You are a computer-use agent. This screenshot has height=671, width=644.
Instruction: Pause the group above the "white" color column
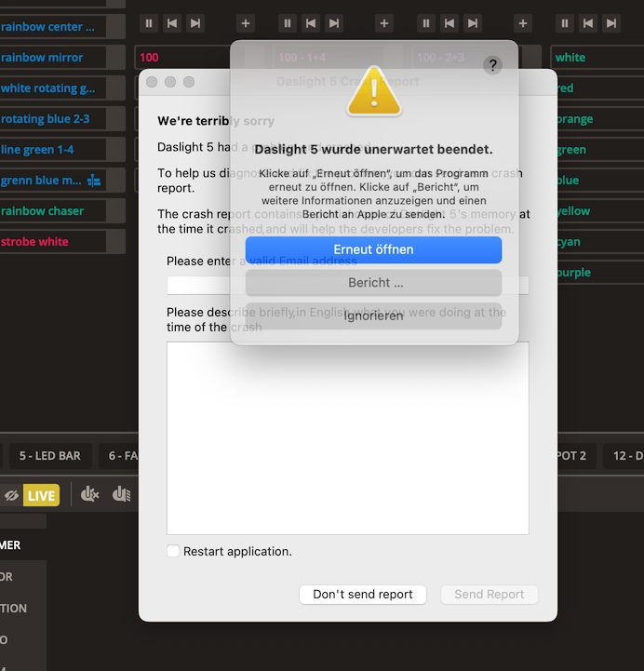click(x=564, y=23)
